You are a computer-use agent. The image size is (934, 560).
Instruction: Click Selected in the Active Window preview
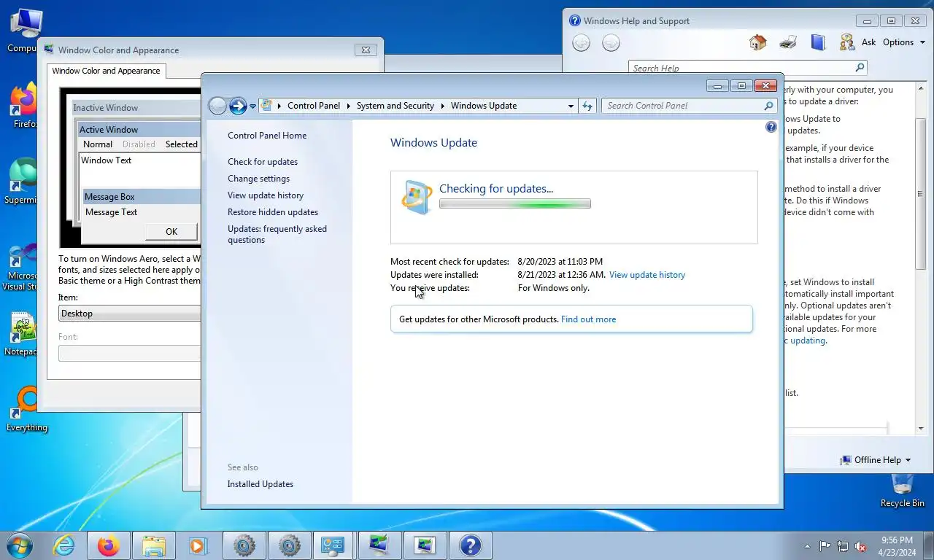181,144
